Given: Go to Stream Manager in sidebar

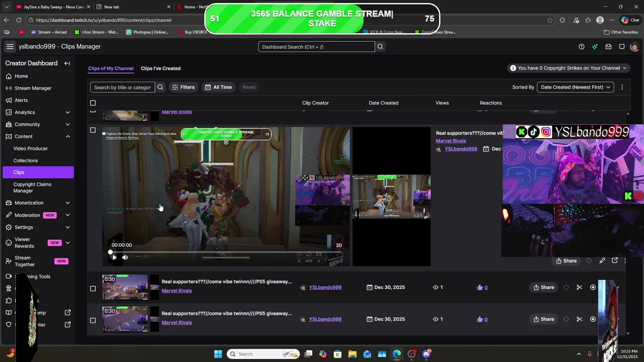Looking at the screenshot, I should (33, 88).
